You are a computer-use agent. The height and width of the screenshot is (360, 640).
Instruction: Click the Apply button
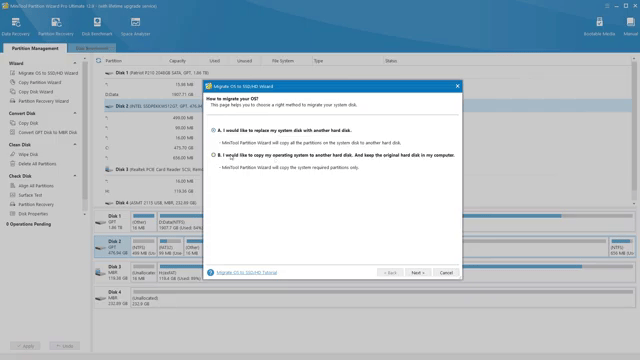tap(25, 346)
